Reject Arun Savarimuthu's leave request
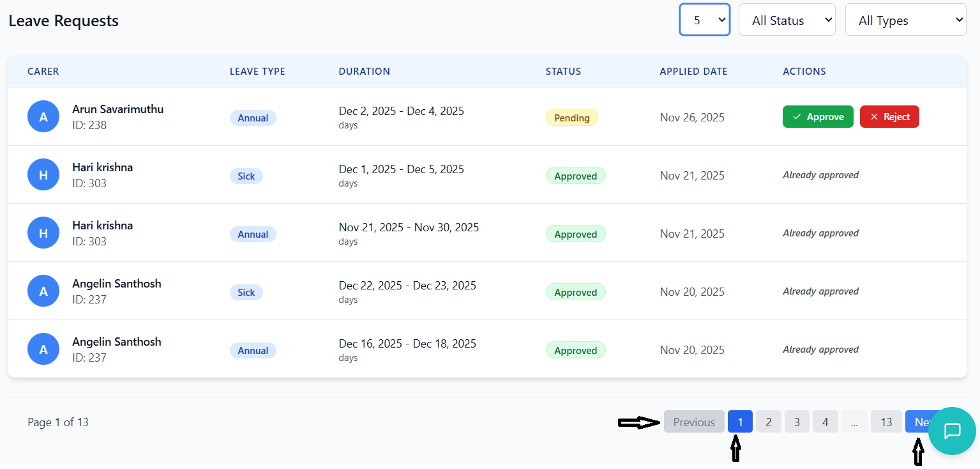Screen dimensions: 980x469 click(x=889, y=117)
